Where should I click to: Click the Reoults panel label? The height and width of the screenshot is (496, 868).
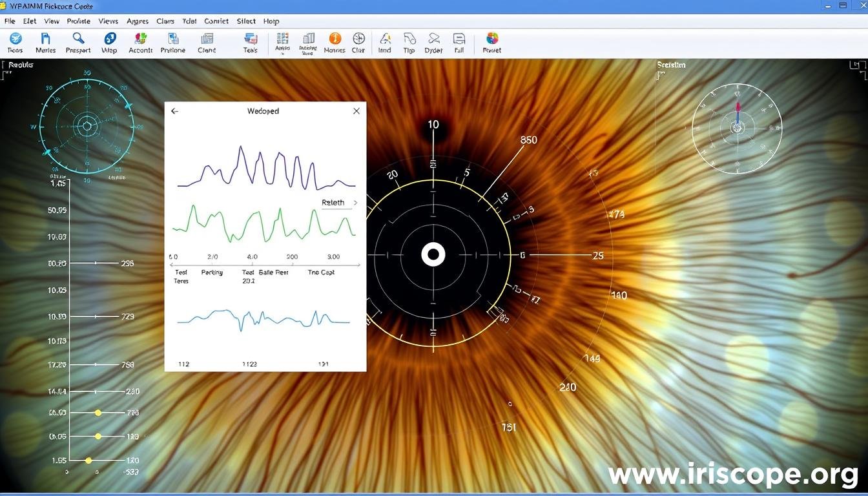coord(21,65)
